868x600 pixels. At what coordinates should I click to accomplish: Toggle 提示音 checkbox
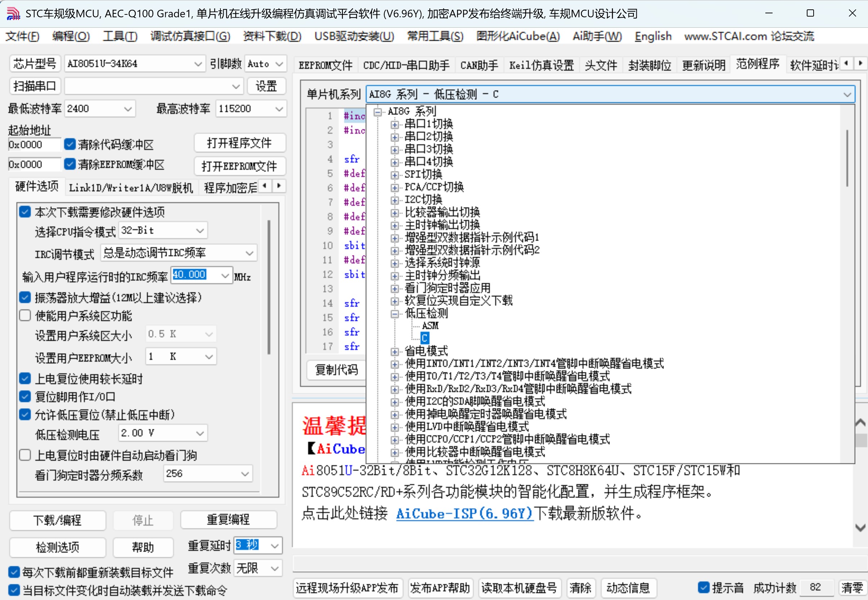click(703, 587)
